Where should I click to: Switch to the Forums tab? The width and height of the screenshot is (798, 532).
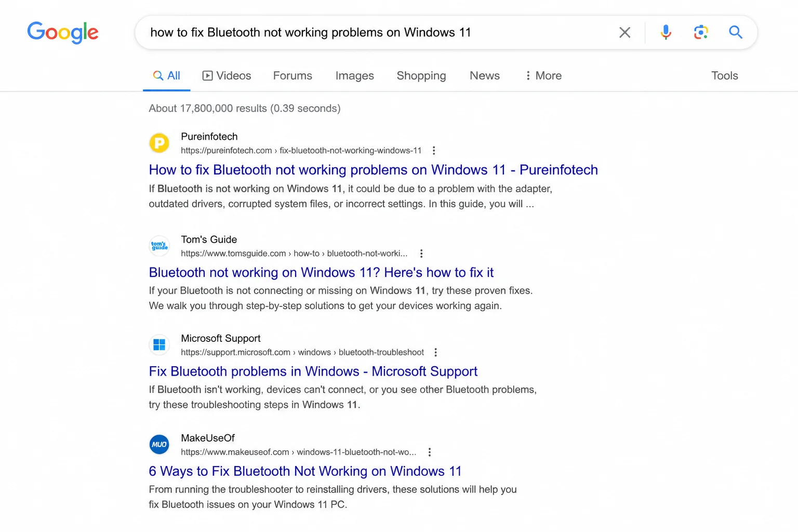[x=292, y=76]
